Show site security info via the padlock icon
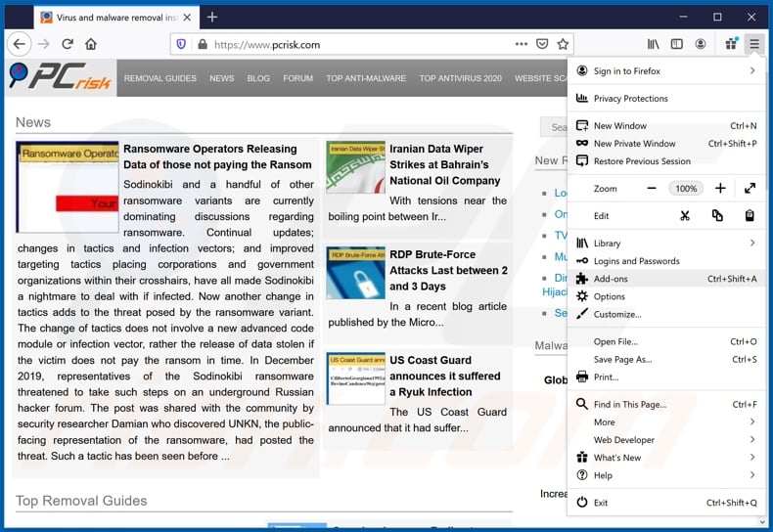 pyautogui.click(x=203, y=44)
